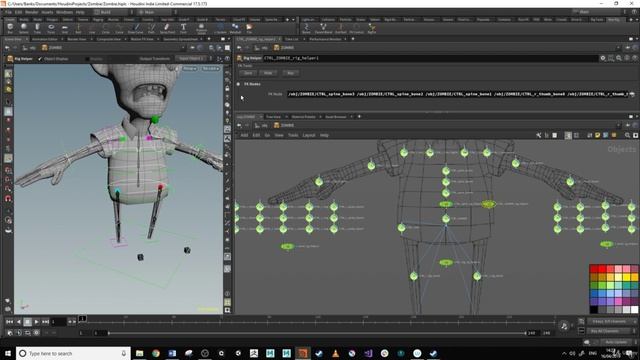Click the Rig Helper icon in parameter pane
Screen dimensions: 640x360
pyautogui.click(x=240, y=58)
